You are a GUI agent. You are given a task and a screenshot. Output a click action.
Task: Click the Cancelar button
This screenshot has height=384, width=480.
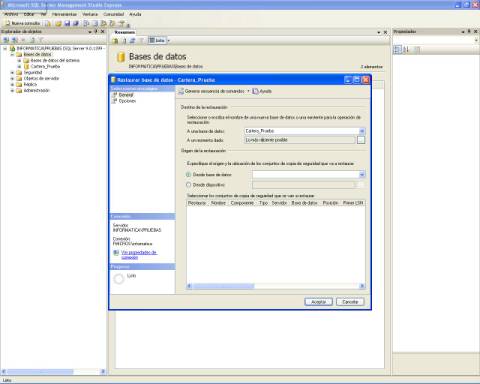pos(350,302)
